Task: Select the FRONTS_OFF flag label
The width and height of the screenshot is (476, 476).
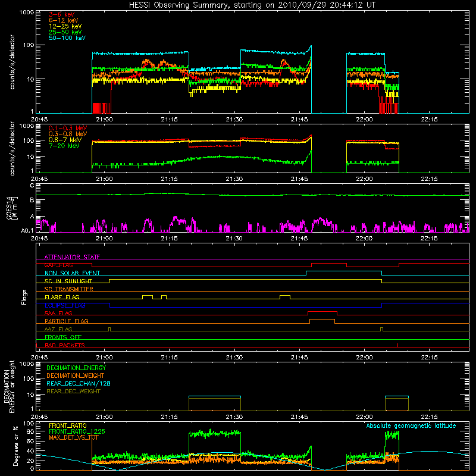Action: [x=63, y=337]
